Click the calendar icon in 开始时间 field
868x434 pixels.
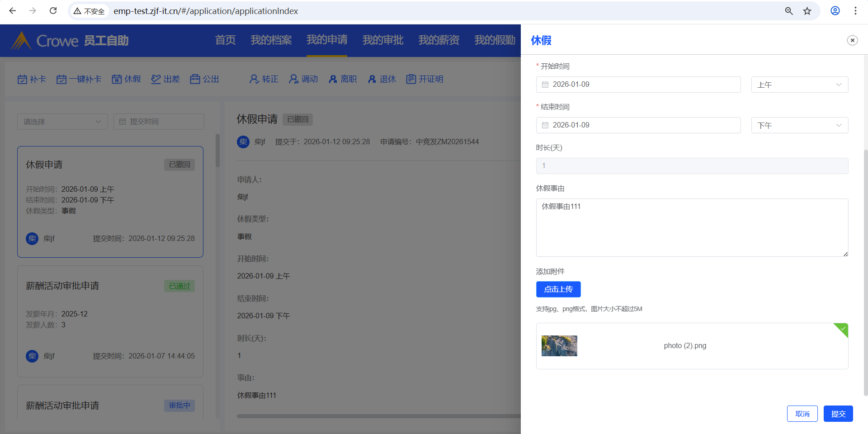point(545,85)
